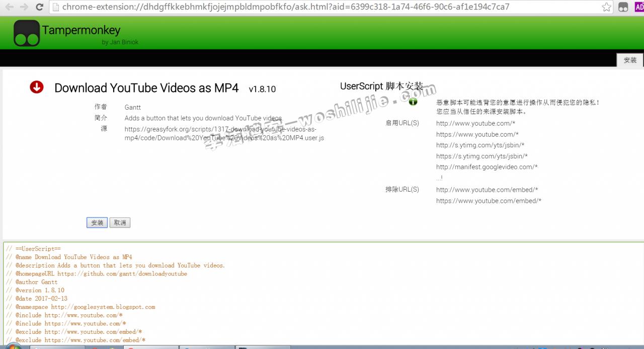Click include URL http://www.youtube.com/*
This screenshot has width=644, height=349.
click(475, 123)
